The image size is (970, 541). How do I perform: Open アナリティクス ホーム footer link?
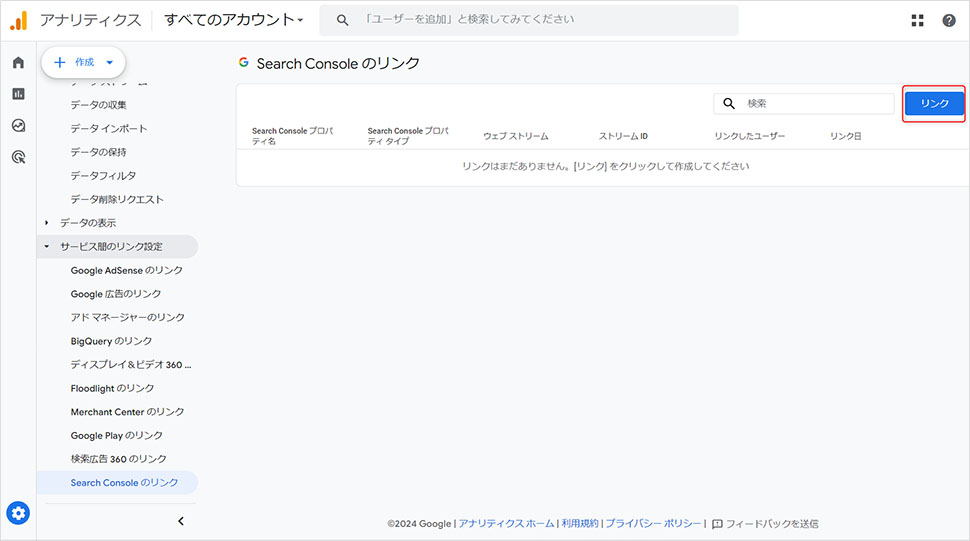pyautogui.click(x=506, y=524)
